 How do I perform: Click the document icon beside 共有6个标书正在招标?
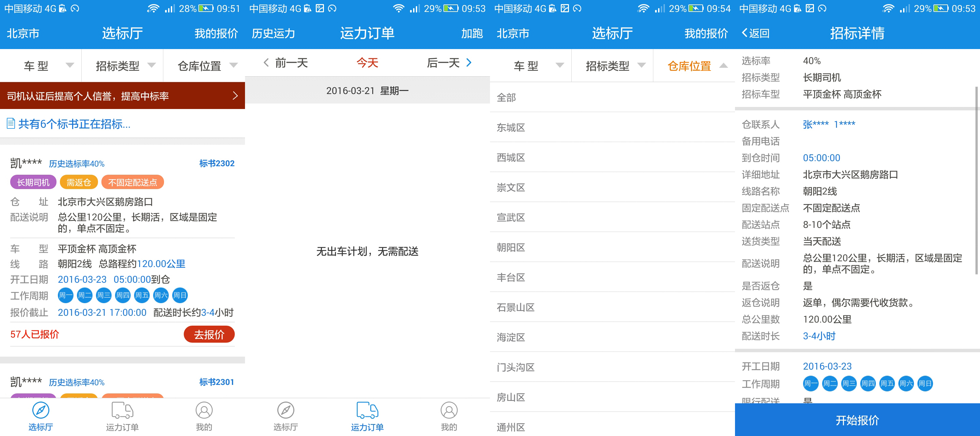(x=10, y=123)
